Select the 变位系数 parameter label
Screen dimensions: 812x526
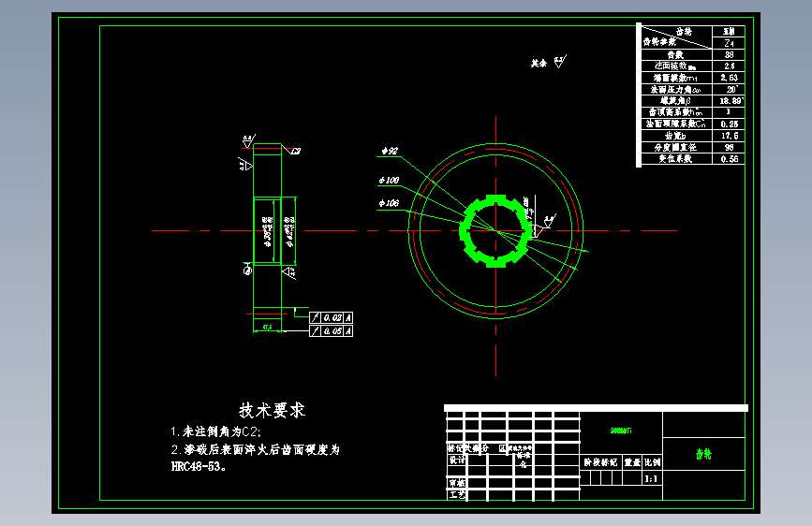[x=676, y=159]
